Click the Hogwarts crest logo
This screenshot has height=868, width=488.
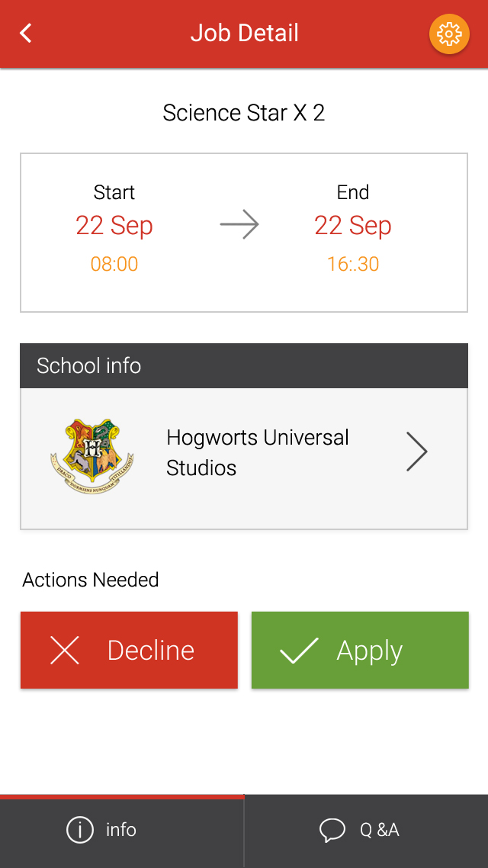point(92,456)
